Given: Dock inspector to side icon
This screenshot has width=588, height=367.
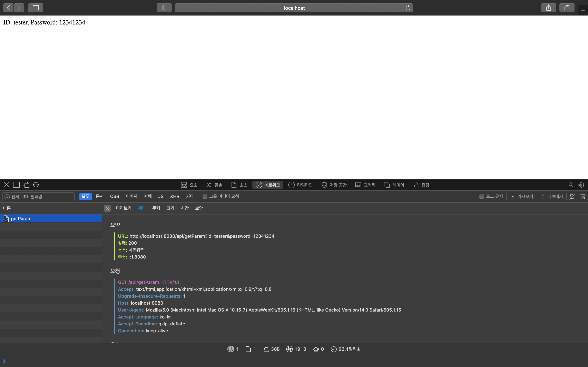Looking at the screenshot, I should 16,185.
